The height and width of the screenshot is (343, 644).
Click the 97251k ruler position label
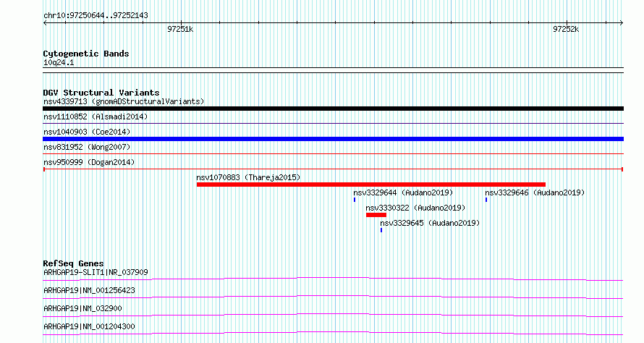180,29
